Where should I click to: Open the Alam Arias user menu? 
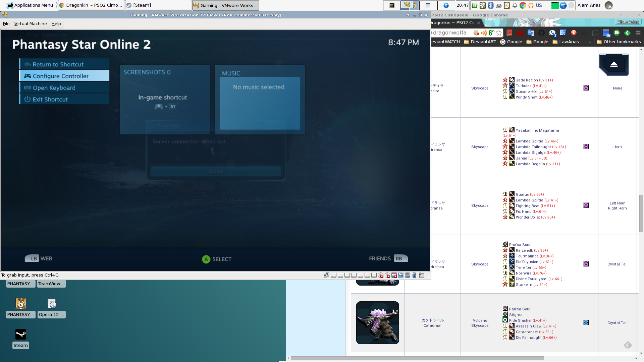[x=595, y=5]
